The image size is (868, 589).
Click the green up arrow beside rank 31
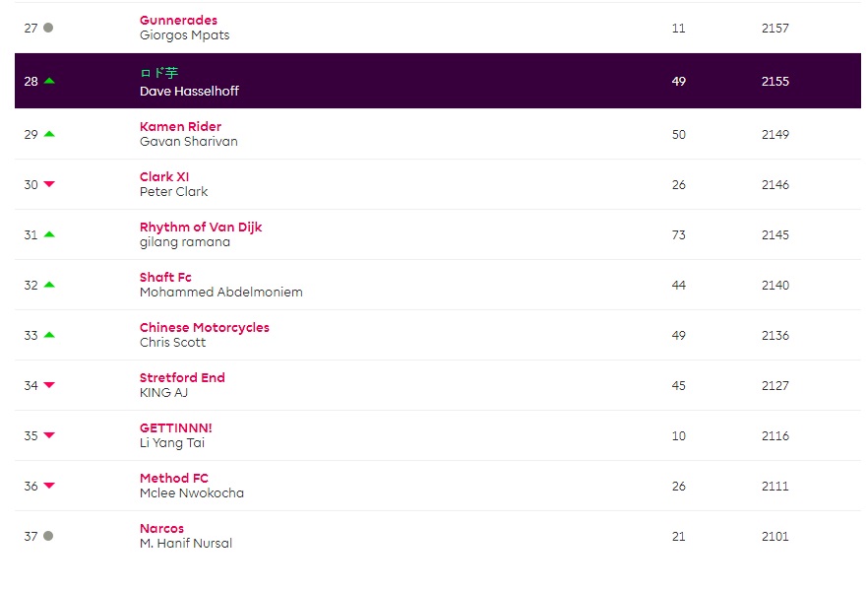click(49, 234)
